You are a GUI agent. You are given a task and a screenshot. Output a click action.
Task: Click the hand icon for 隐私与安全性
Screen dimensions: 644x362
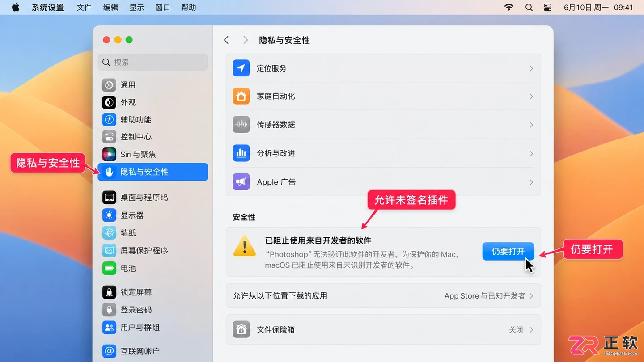coord(109,172)
